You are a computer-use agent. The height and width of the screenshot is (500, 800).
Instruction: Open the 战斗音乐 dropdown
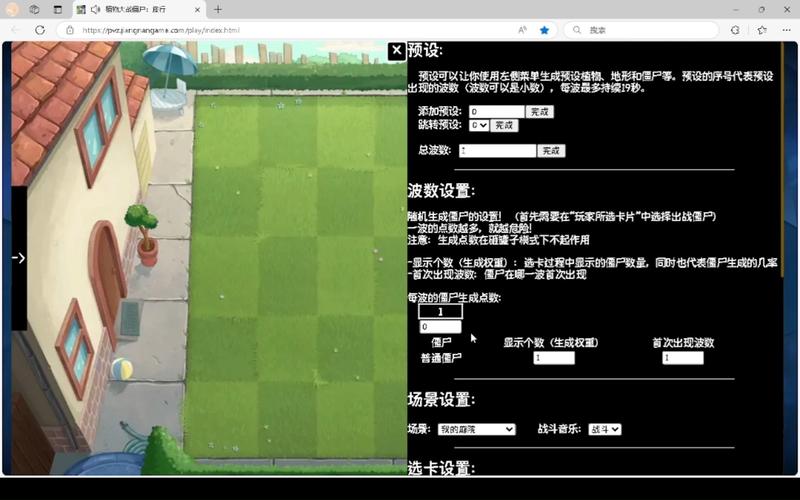(605, 430)
